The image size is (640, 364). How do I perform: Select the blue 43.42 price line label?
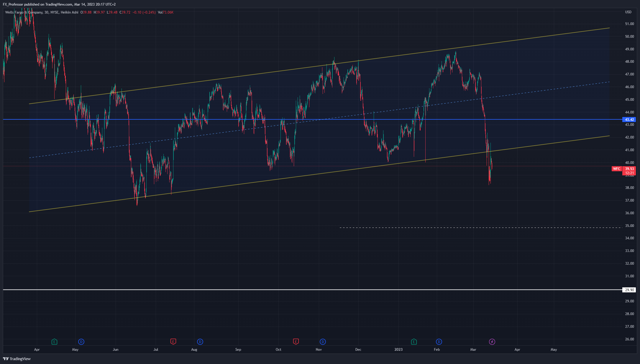click(x=629, y=120)
